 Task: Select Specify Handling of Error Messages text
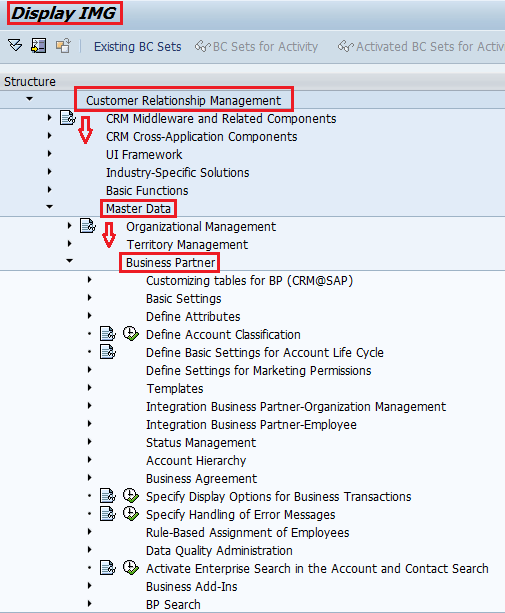click(240, 514)
